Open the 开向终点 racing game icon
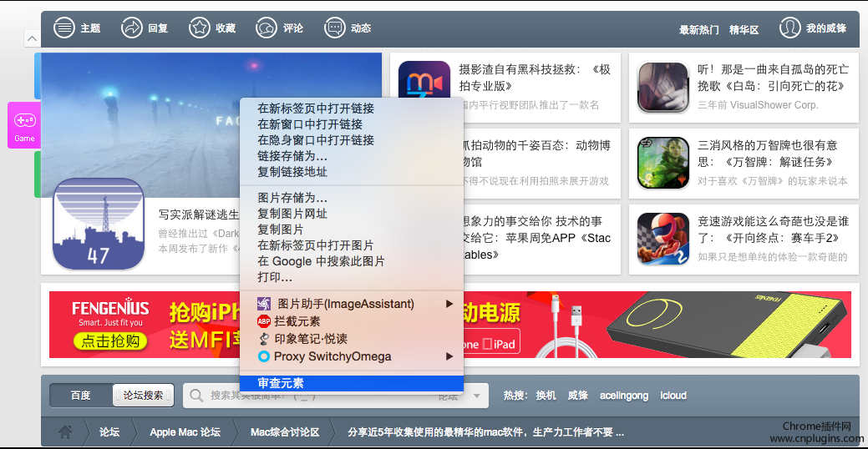 tap(663, 239)
